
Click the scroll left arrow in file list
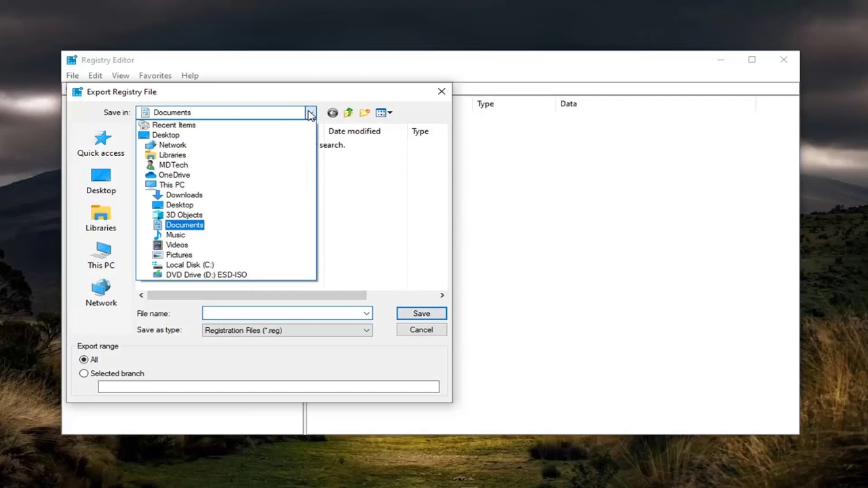click(x=141, y=295)
